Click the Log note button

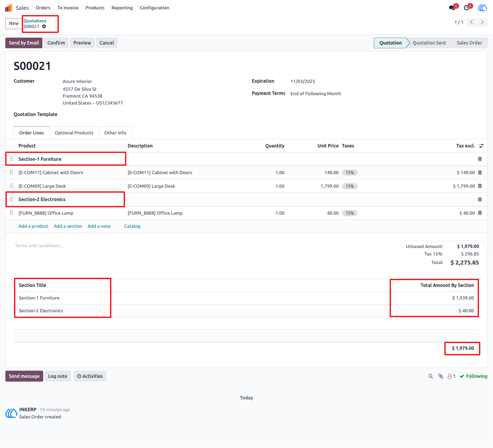[x=58, y=376]
